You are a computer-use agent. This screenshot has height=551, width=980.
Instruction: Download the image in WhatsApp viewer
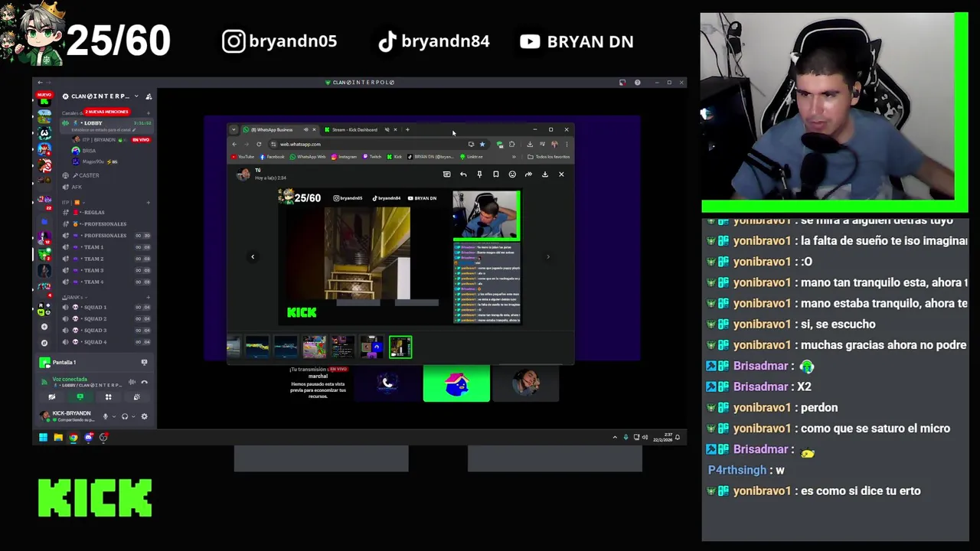click(545, 174)
